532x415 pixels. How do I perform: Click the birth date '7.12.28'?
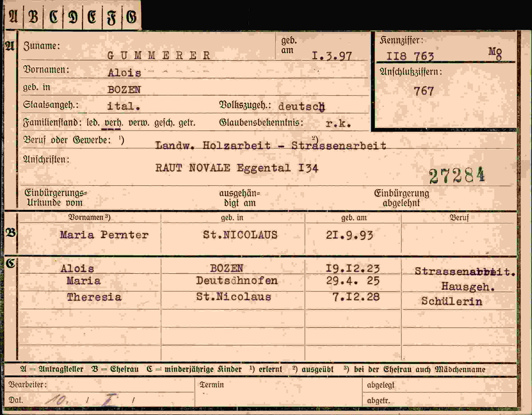(356, 297)
